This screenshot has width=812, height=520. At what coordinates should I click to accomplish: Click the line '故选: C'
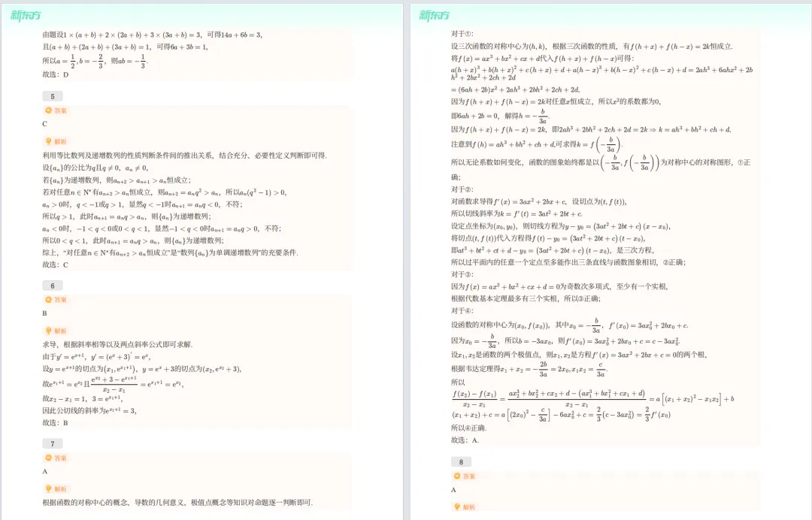(56, 265)
